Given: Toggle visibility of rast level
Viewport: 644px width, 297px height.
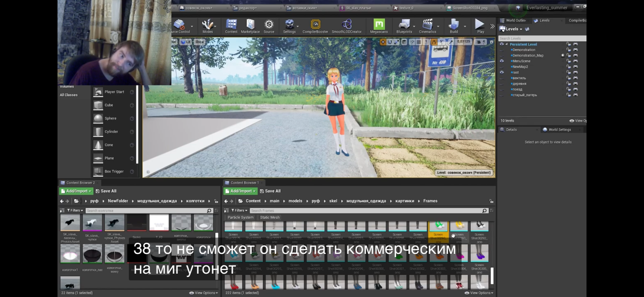Looking at the screenshot, I should click(502, 72).
